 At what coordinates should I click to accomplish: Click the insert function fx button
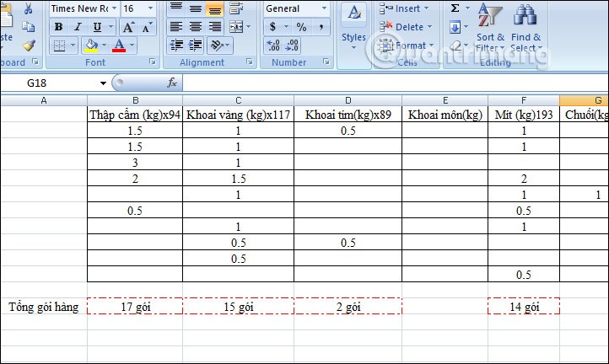pos(172,83)
